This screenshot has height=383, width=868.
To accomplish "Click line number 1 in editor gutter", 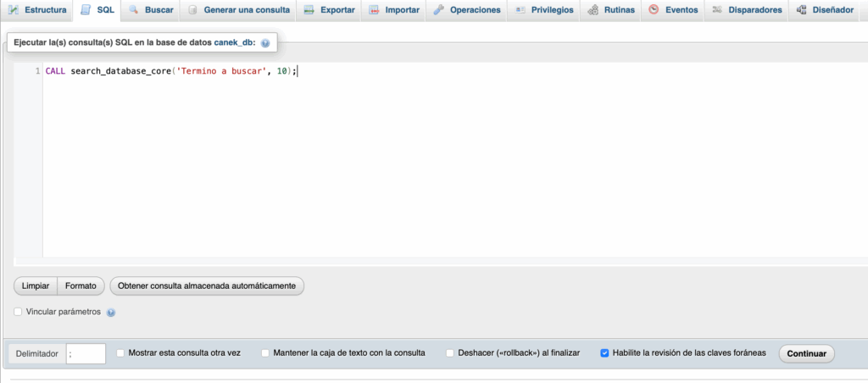I will pyautogui.click(x=37, y=71).
